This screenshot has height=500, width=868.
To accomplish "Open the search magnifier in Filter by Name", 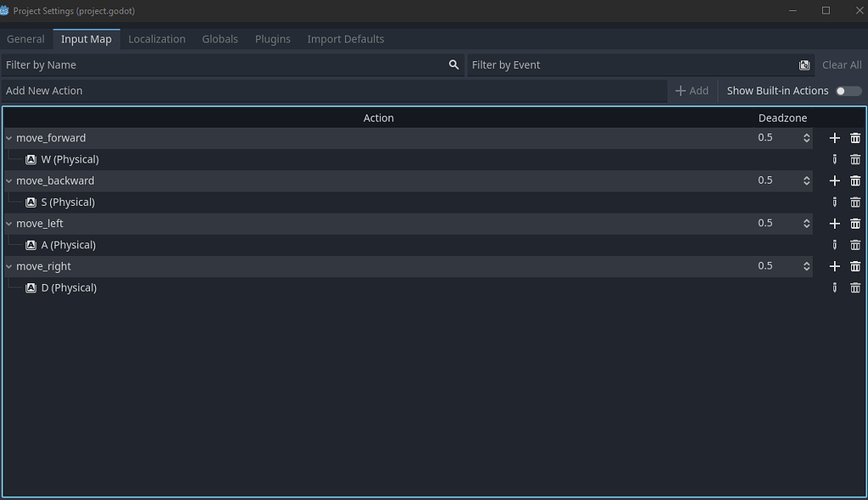I will (x=453, y=64).
